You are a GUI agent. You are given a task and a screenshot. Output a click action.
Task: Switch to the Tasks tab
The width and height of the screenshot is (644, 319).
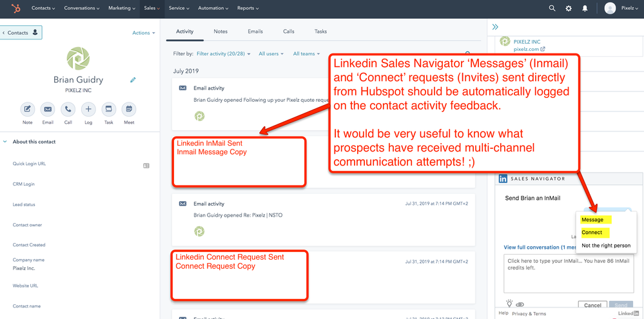click(321, 32)
